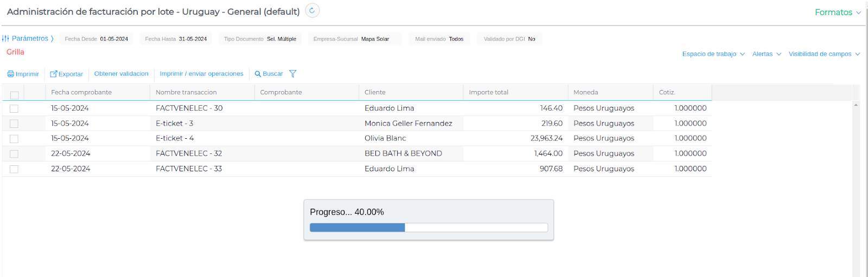Image resolution: width=868 pixels, height=277 pixels.
Task: Expand the Espacio de trabajo menu
Action: (713, 54)
